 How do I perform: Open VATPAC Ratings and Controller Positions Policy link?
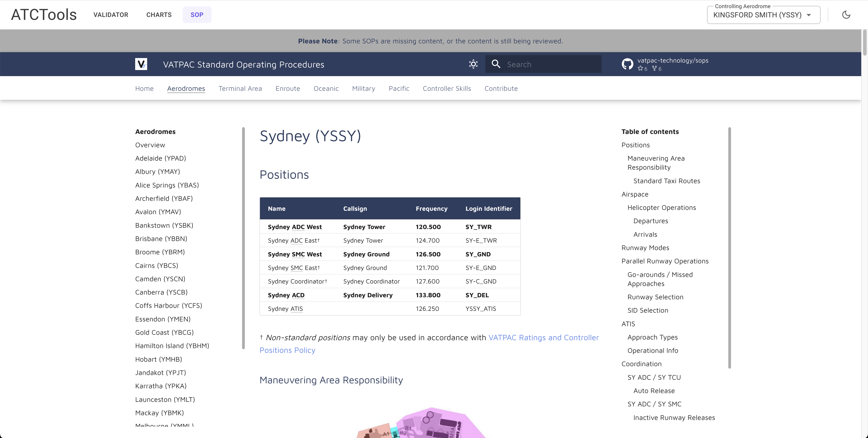pos(543,338)
